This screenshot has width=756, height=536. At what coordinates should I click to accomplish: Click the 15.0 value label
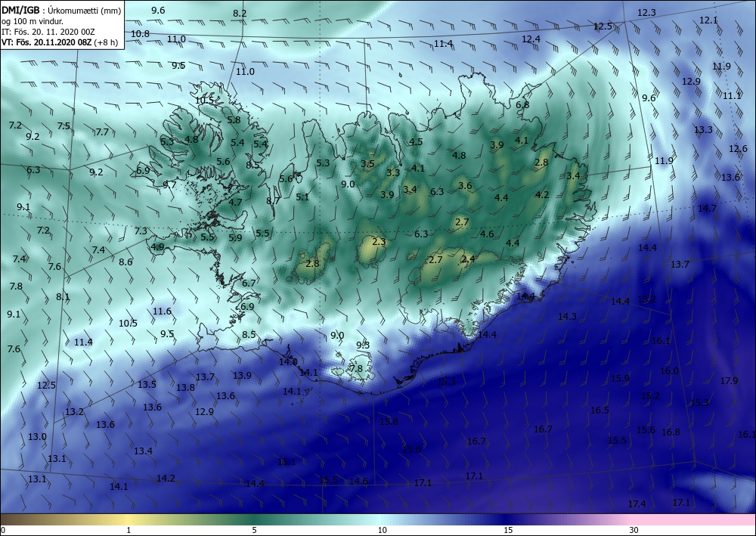tap(411, 450)
